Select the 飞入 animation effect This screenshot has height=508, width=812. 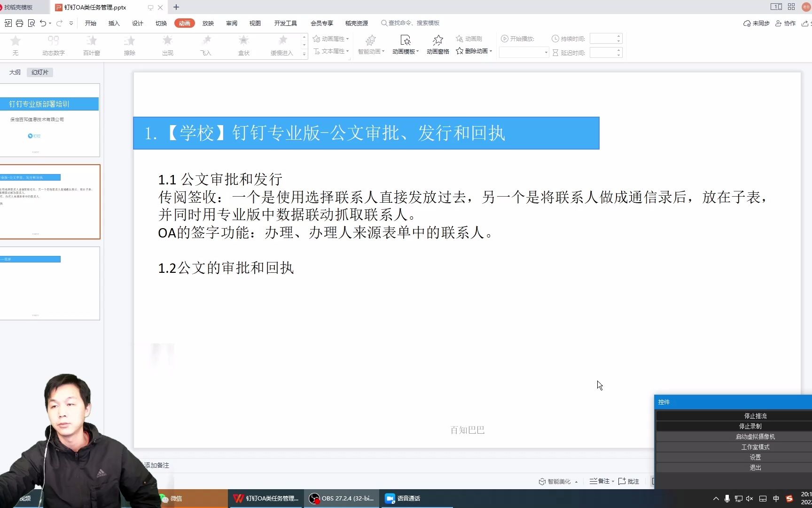[206, 46]
